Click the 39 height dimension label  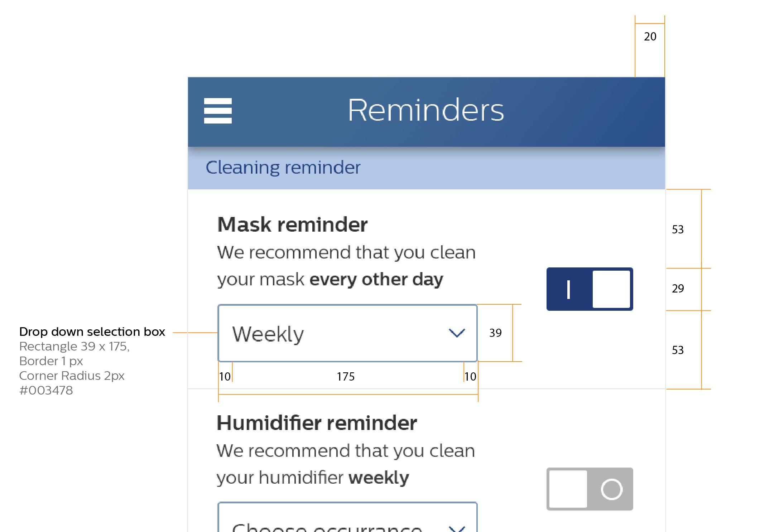pos(495,333)
